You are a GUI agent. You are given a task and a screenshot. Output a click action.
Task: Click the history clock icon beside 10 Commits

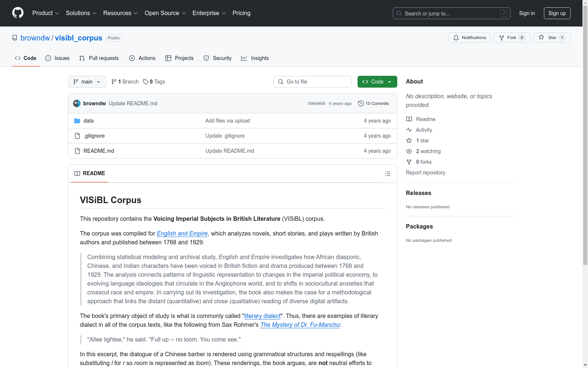[361, 103]
